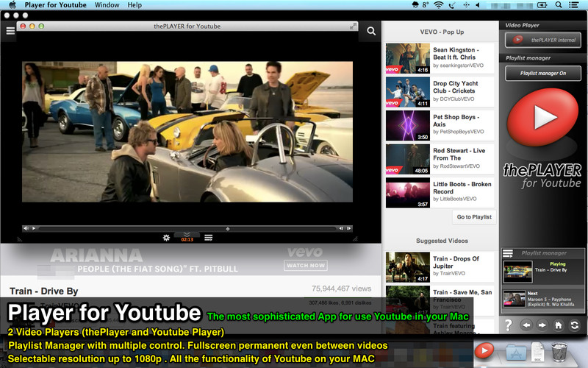The image size is (588, 368).
Task: Click the Wi-Fi icon in the menu bar
Action: (x=438, y=5)
